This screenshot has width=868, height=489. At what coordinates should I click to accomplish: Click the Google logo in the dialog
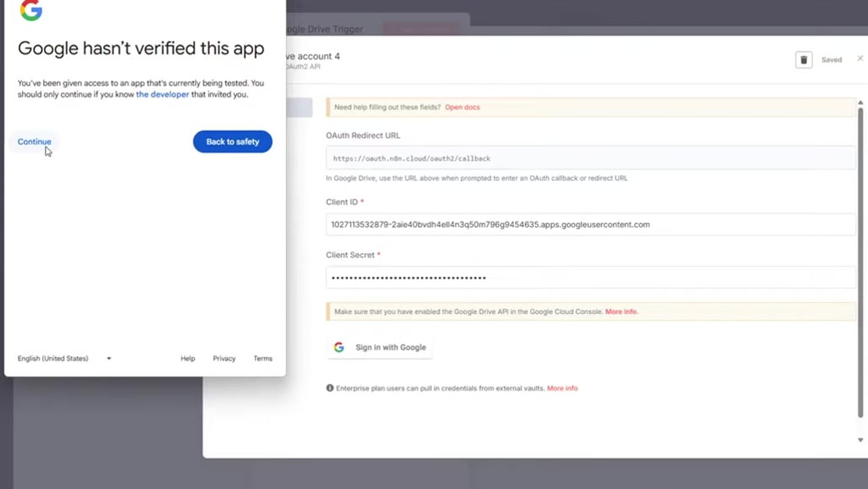tap(31, 10)
